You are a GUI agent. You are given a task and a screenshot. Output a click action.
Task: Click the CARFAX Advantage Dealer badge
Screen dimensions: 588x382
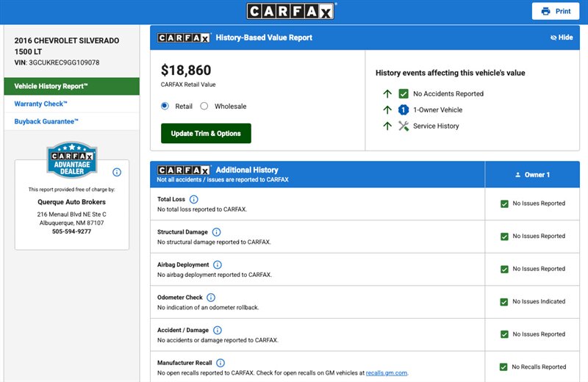[x=72, y=159]
